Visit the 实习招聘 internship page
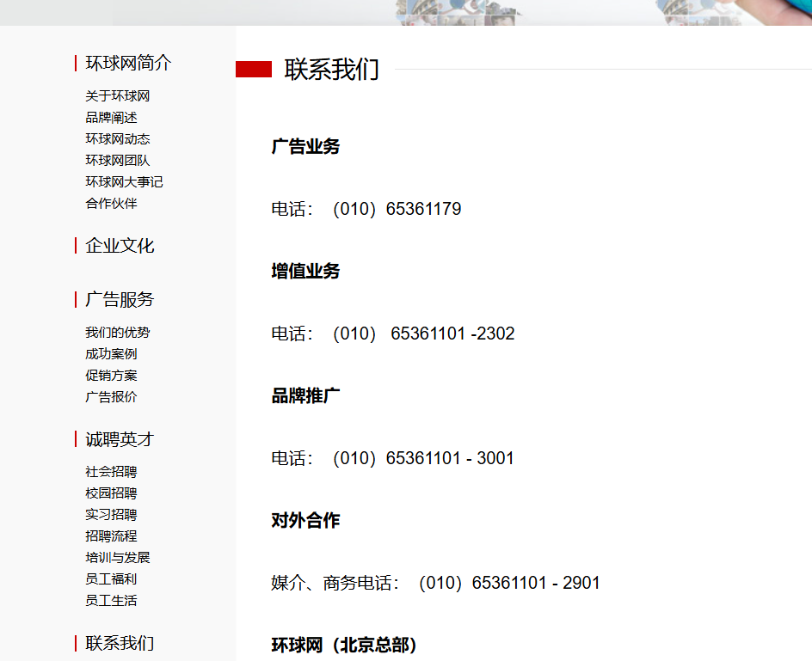Image resolution: width=812 pixels, height=661 pixels. pyautogui.click(x=110, y=514)
